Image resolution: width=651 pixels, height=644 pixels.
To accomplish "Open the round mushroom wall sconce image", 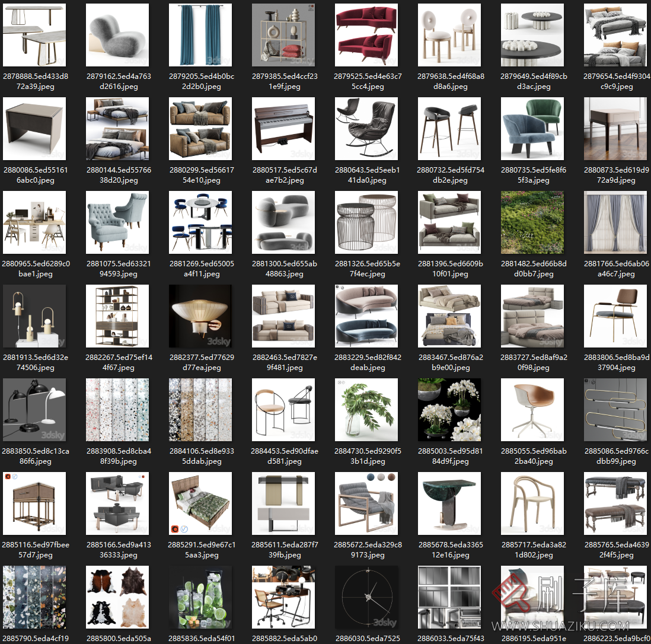I will coord(200,315).
